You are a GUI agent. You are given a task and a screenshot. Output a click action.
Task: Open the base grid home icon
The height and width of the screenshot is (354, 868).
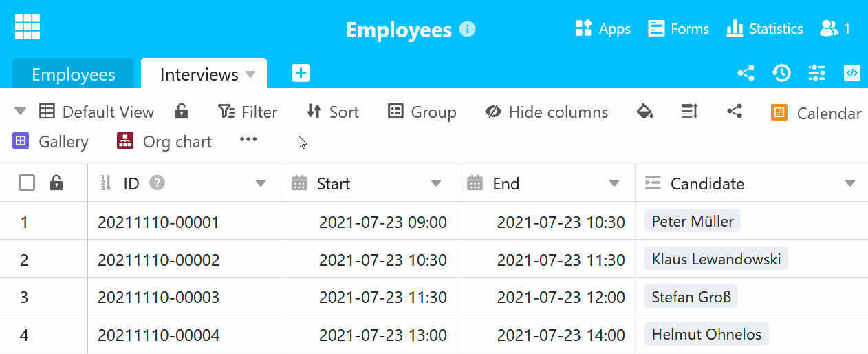pos(28,27)
